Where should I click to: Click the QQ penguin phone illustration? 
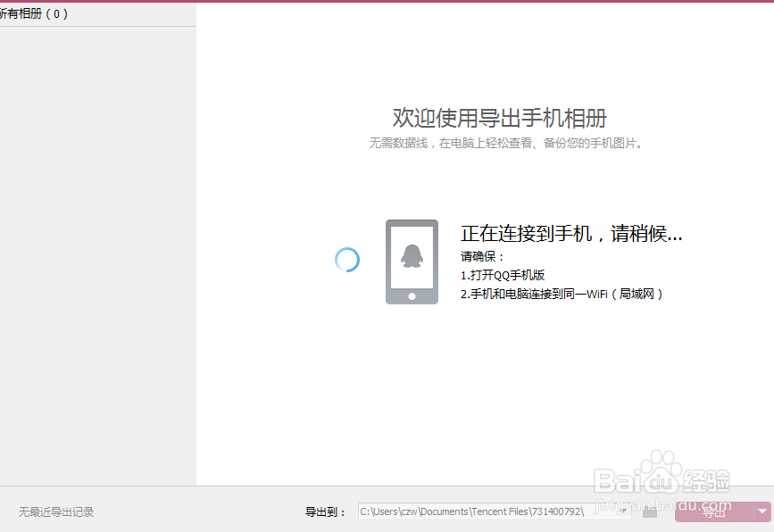tap(412, 261)
